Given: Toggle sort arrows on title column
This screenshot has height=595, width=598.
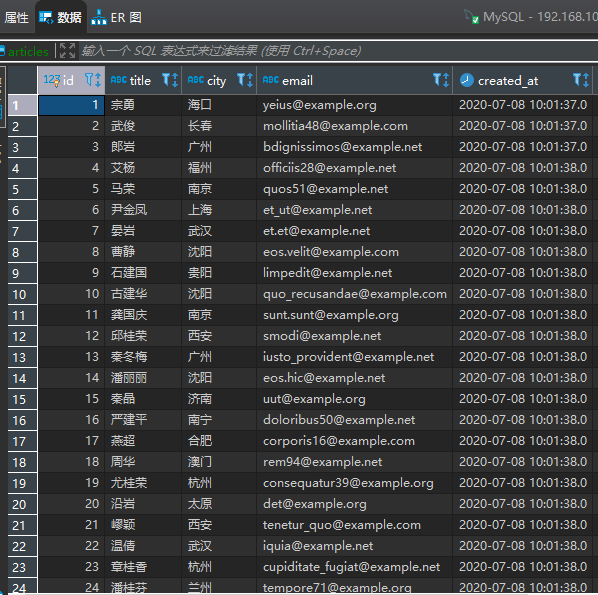Looking at the screenshot, I should 175,80.
